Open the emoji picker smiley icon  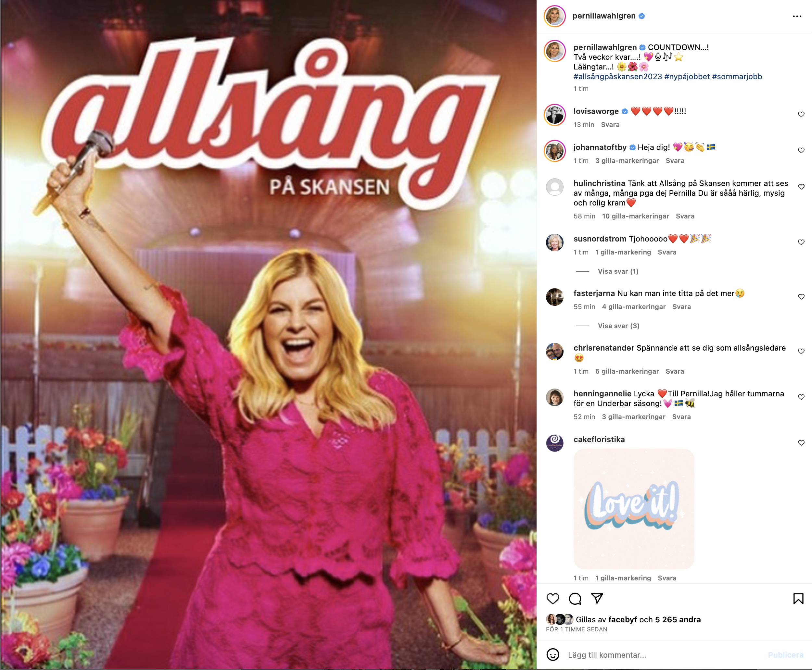tap(552, 654)
